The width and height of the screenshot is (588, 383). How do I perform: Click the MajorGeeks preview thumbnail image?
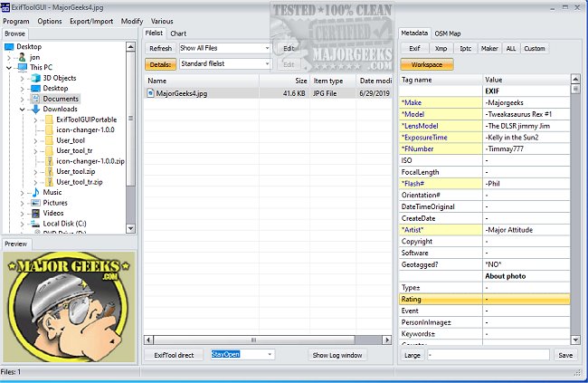65,299
